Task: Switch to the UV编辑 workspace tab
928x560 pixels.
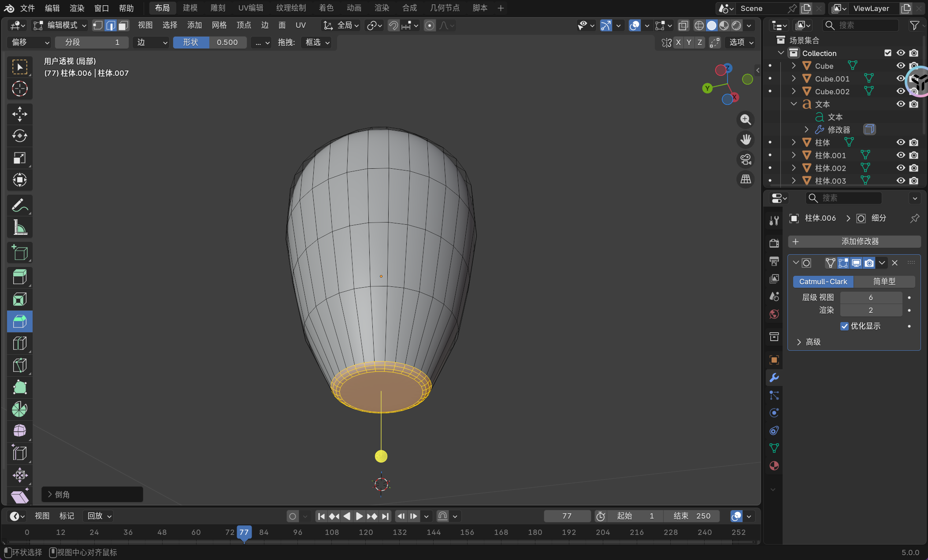Action: pos(250,8)
